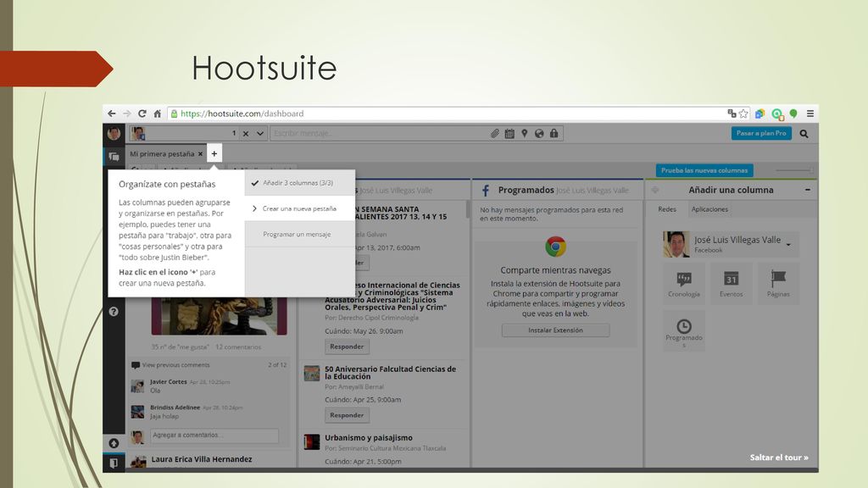Click Javier Cortes commenter name

pos(169,382)
